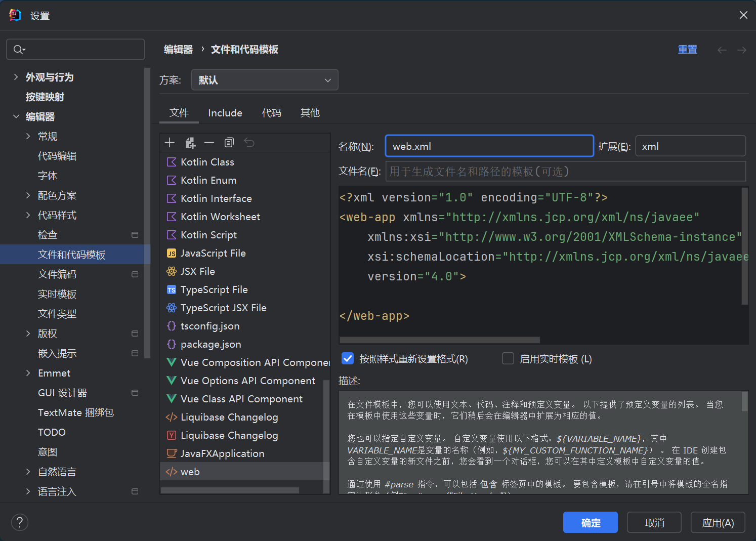Click the 取消 button
Image resolution: width=756 pixels, height=541 pixels.
pyautogui.click(x=654, y=522)
